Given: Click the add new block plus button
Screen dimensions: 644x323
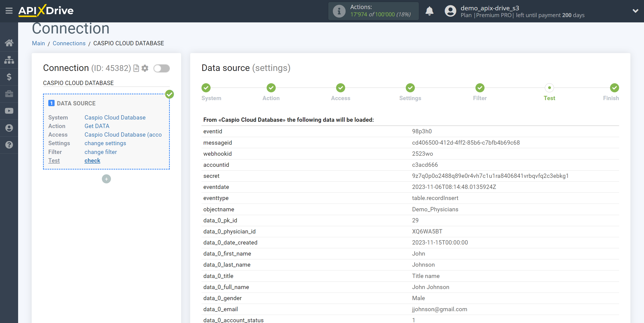Looking at the screenshot, I should 106,179.
